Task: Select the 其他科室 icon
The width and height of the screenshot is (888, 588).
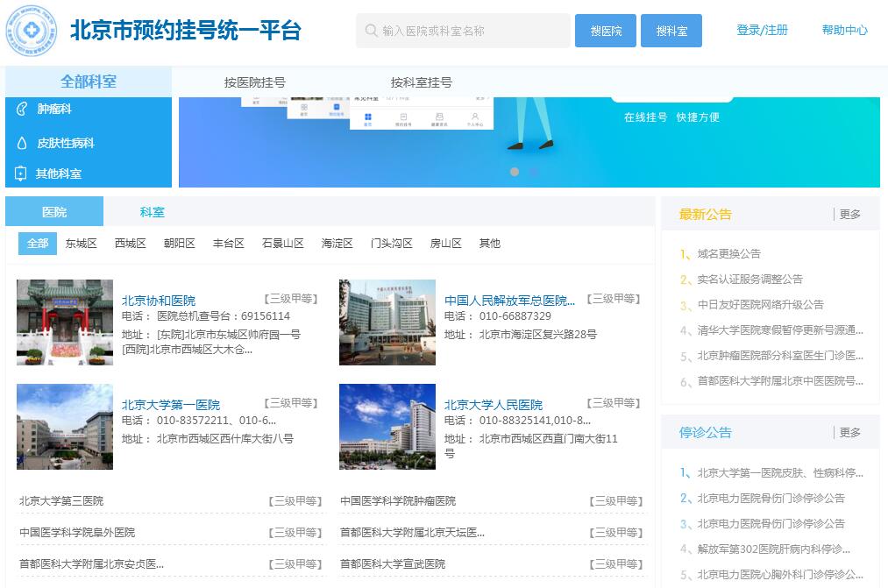Action: tap(22, 174)
